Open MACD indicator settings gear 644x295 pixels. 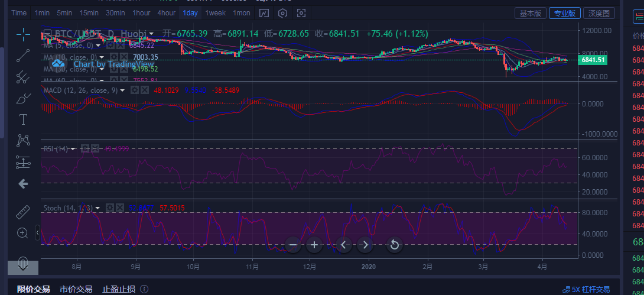(134, 90)
